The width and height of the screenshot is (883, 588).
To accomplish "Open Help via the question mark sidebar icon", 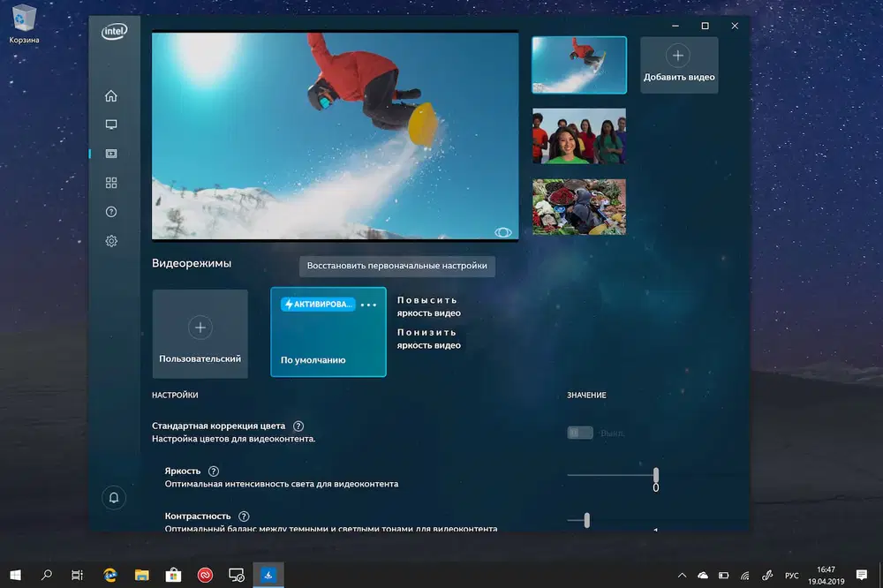I will point(111,211).
